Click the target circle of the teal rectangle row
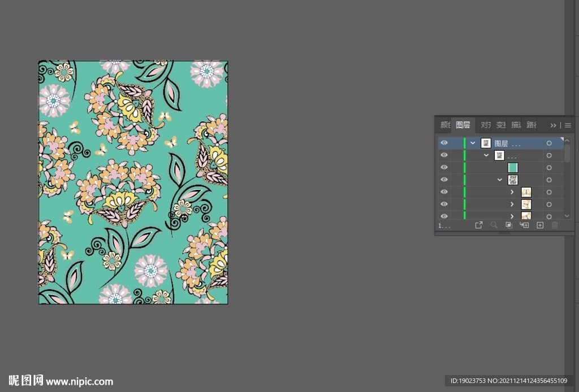Image resolution: width=579 pixels, height=392 pixels. click(x=548, y=168)
